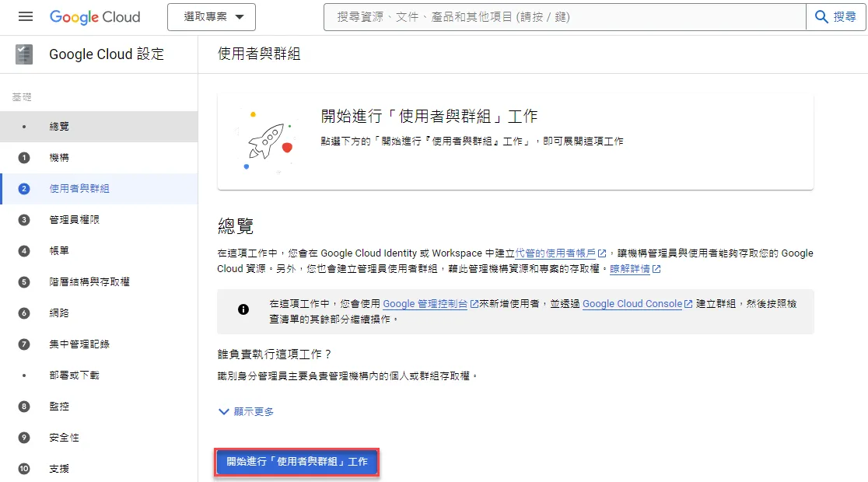Click the 搜尋 search button
Viewport: 868px width, 482px height.
(836, 17)
